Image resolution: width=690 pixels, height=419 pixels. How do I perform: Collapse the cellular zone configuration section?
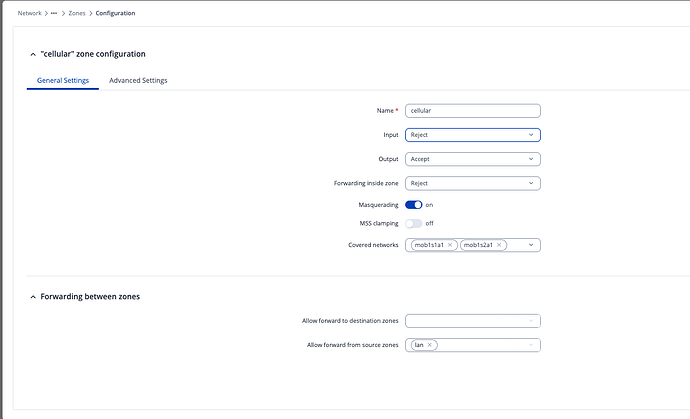(x=33, y=54)
